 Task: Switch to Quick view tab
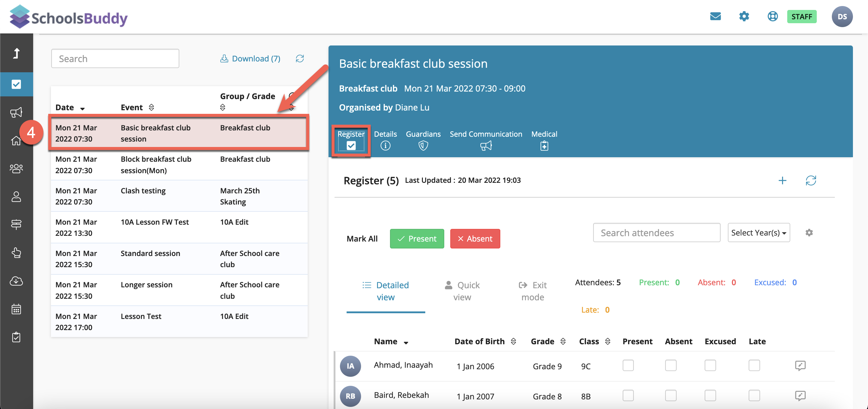pyautogui.click(x=462, y=291)
